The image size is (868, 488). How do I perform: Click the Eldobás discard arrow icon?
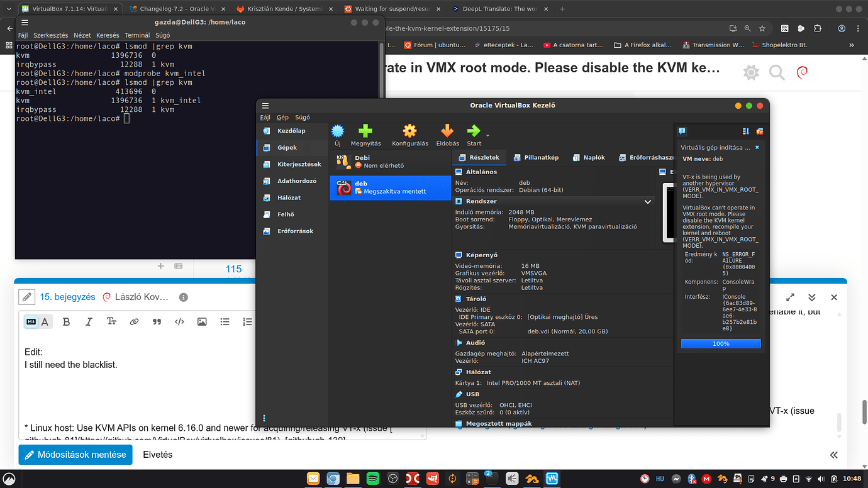(x=447, y=131)
